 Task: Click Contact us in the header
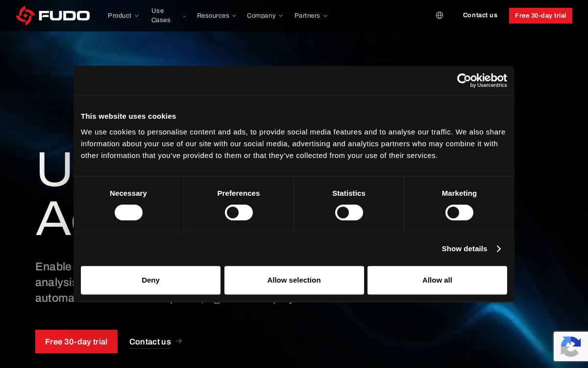point(480,15)
